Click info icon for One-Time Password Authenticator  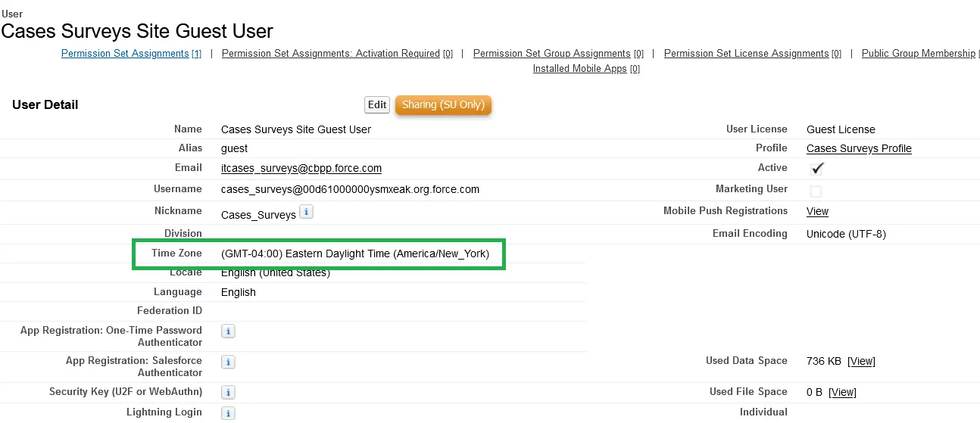[x=228, y=331]
